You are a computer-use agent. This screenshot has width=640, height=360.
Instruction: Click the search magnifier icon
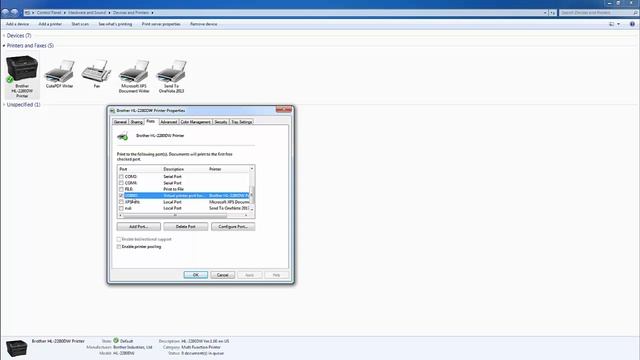click(635, 13)
